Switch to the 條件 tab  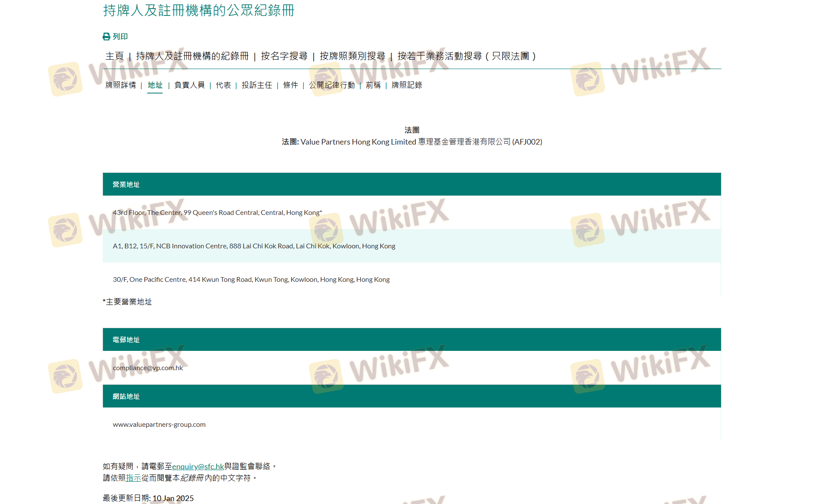pyautogui.click(x=291, y=85)
